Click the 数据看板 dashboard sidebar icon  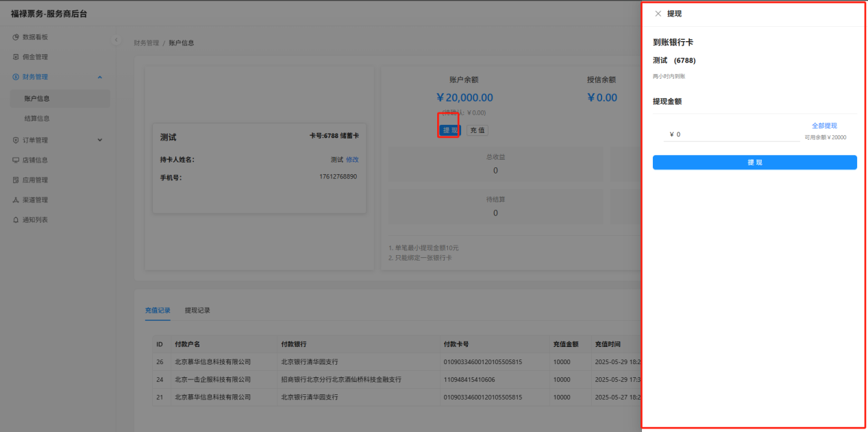16,37
